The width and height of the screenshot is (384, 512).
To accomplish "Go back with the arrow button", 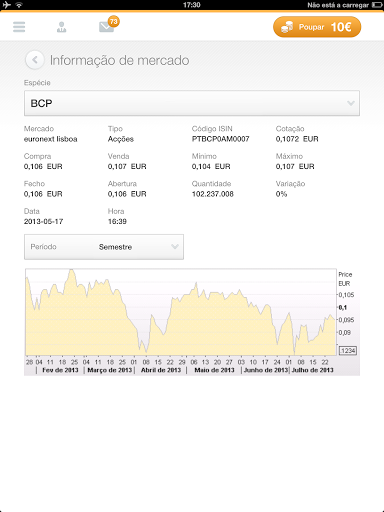I will 35,60.
